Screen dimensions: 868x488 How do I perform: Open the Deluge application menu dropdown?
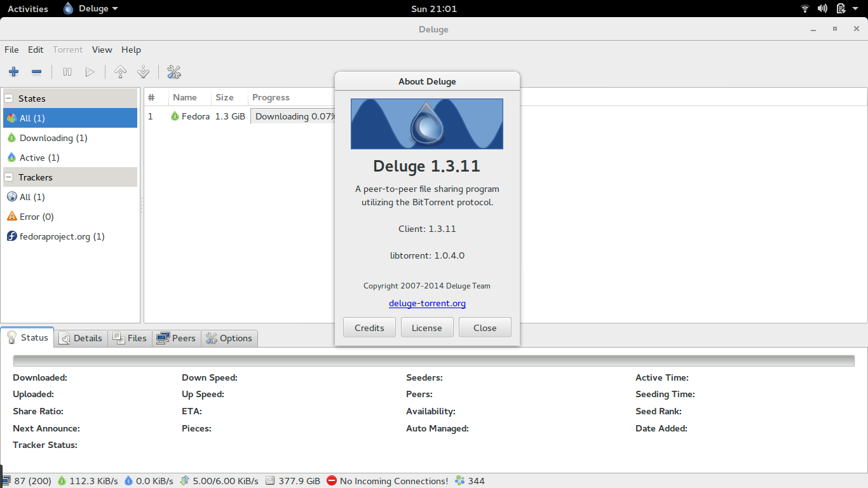[91, 9]
